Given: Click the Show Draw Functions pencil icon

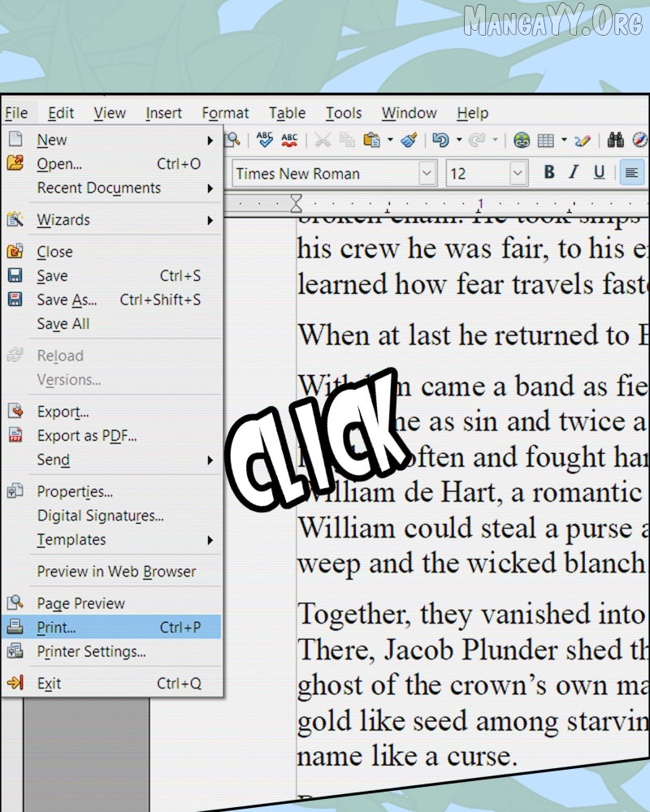Looking at the screenshot, I should click(x=582, y=140).
